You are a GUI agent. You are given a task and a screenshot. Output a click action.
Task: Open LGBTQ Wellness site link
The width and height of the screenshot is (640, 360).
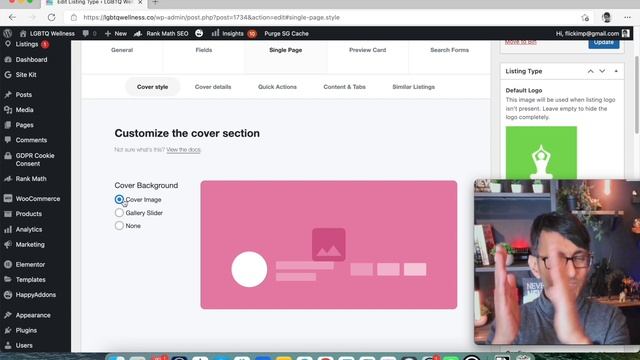[47, 33]
